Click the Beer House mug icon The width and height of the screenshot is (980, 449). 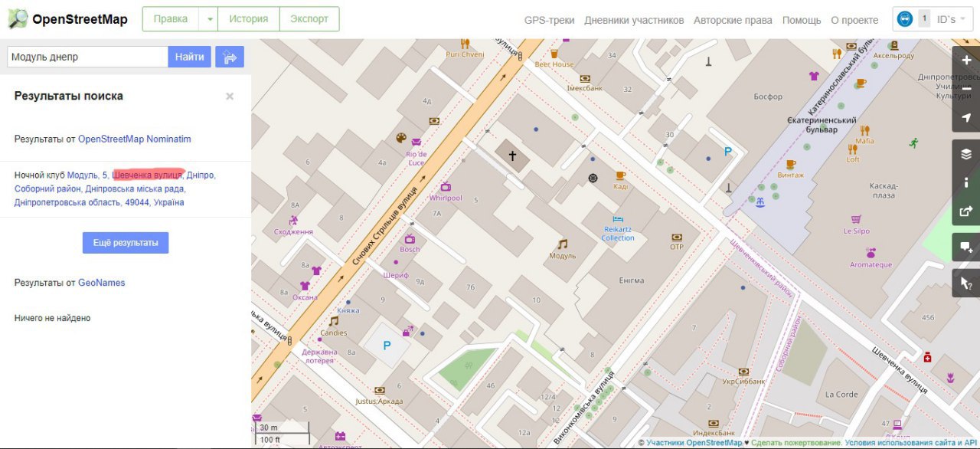(x=554, y=54)
